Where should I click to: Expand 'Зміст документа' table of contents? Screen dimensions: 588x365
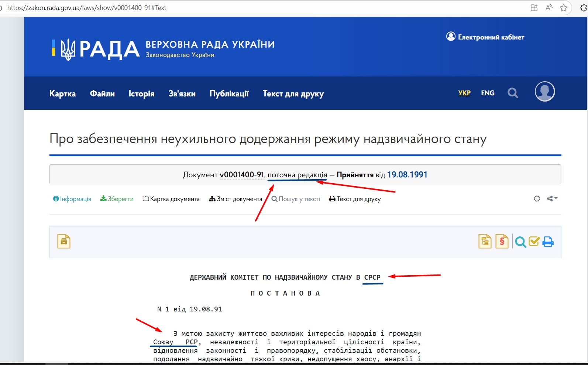[x=235, y=199]
